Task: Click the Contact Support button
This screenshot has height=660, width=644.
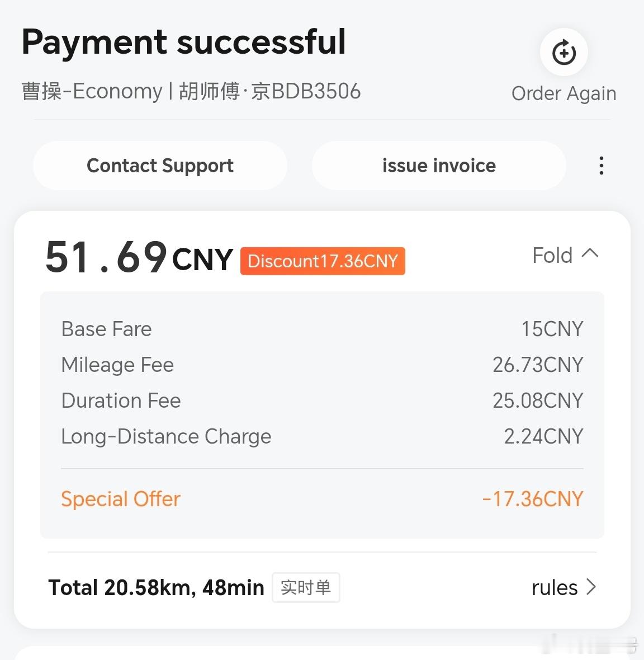Action: (x=160, y=166)
